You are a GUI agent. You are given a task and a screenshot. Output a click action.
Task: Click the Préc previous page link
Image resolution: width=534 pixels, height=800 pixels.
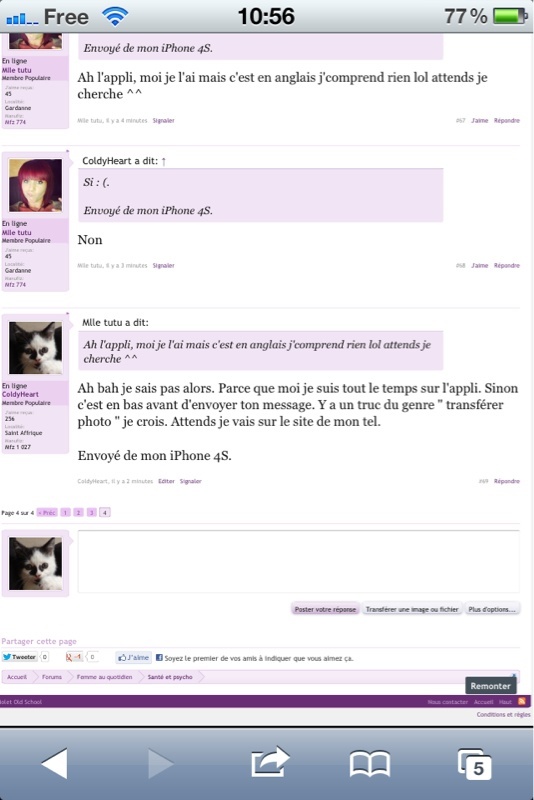pos(47,512)
